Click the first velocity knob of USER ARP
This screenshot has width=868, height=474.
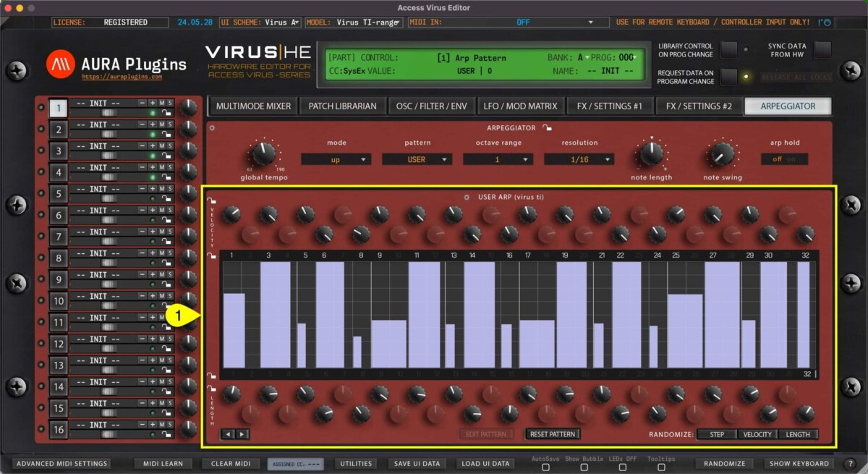pos(231,214)
